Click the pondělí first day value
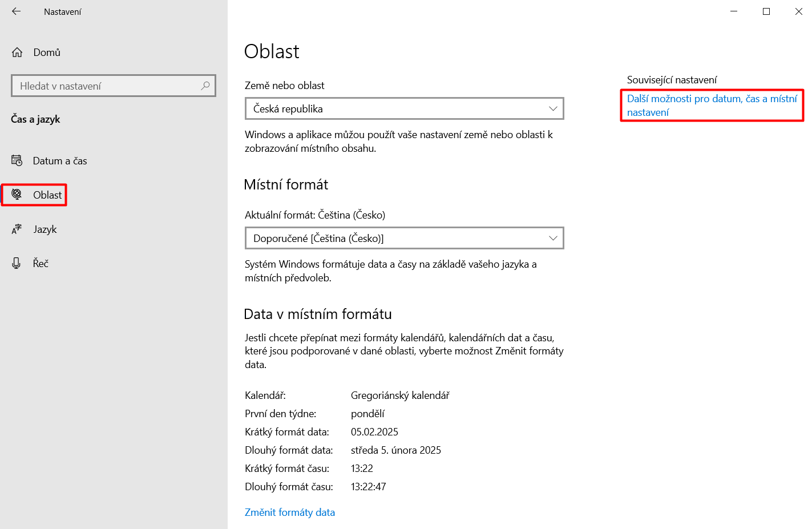 point(368,414)
